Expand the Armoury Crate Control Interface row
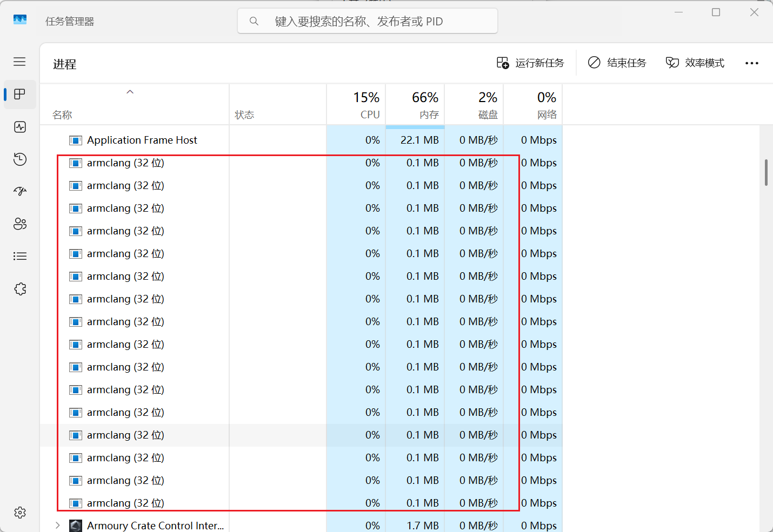The image size is (773, 532). (57, 526)
